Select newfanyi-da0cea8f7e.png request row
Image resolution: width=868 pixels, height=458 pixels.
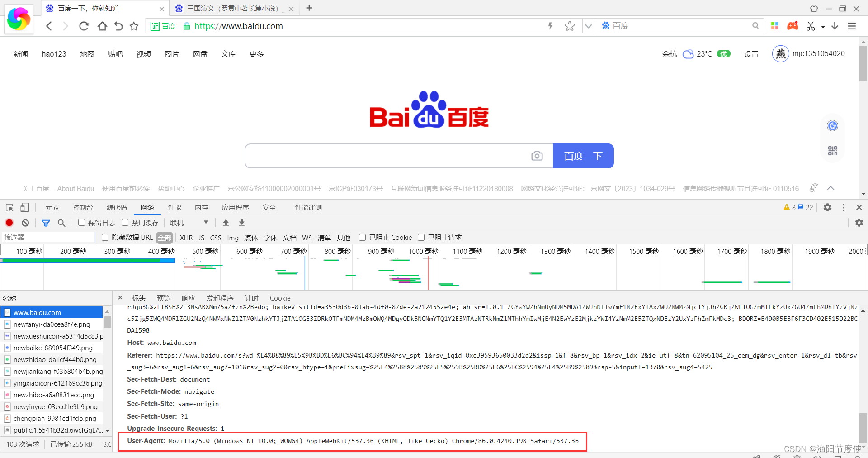click(52, 324)
